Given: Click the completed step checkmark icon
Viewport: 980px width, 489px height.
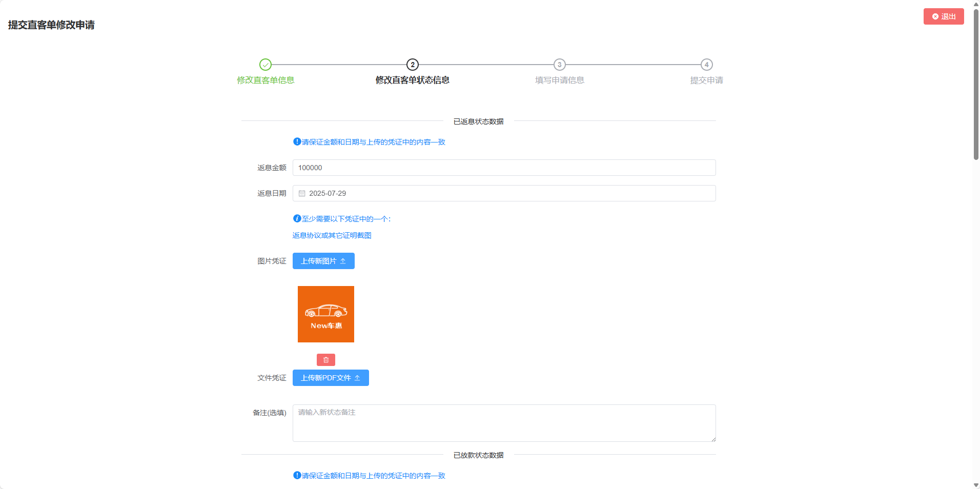Looking at the screenshot, I should (x=265, y=65).
